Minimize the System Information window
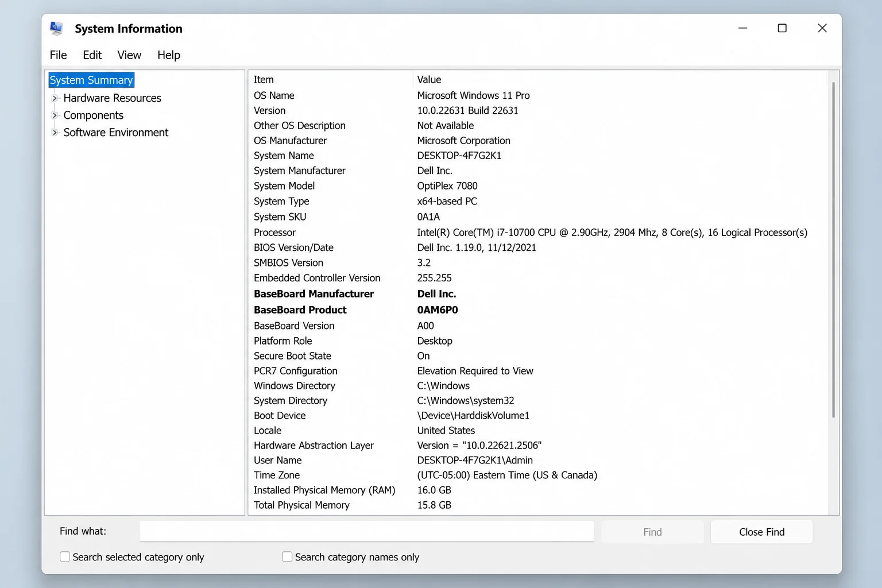 [x=742, y=28]
